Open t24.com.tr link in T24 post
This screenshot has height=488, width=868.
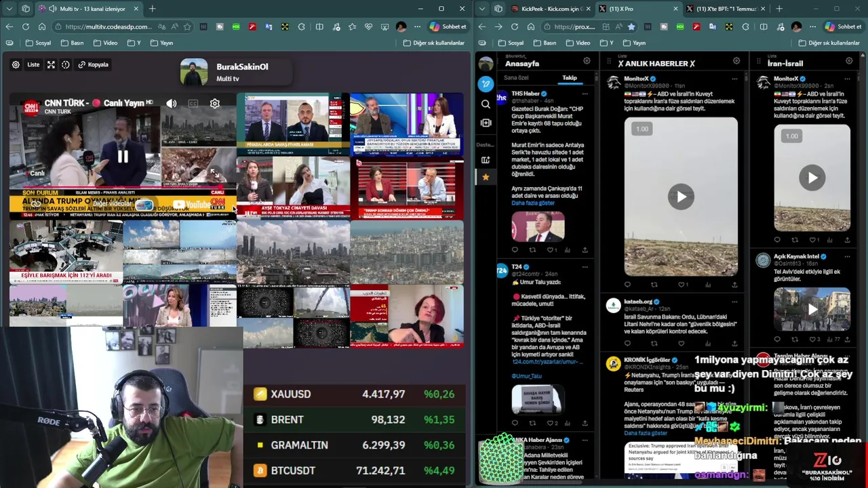pyautogui.click(x=547, y=362)
